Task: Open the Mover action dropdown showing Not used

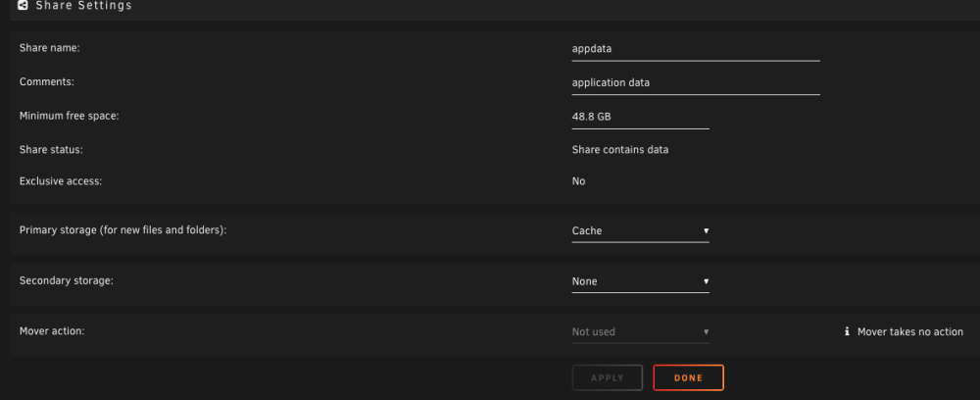Action: 640,332
